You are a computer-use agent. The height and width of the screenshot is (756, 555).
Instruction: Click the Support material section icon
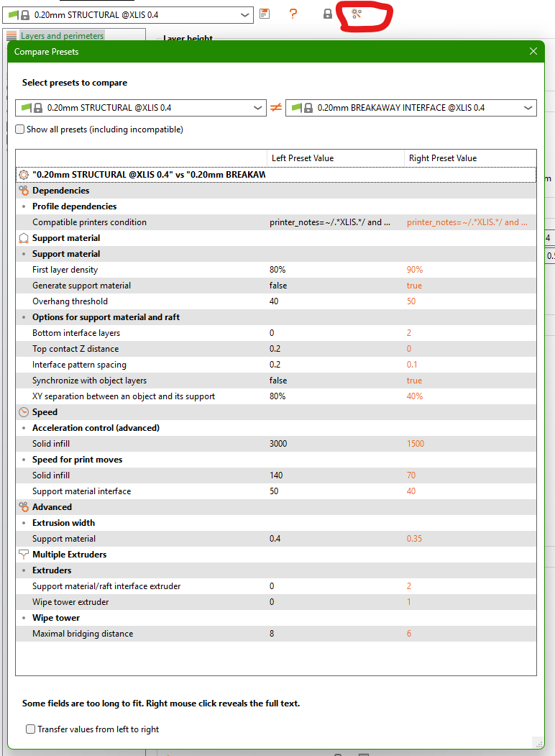(24, 238)
